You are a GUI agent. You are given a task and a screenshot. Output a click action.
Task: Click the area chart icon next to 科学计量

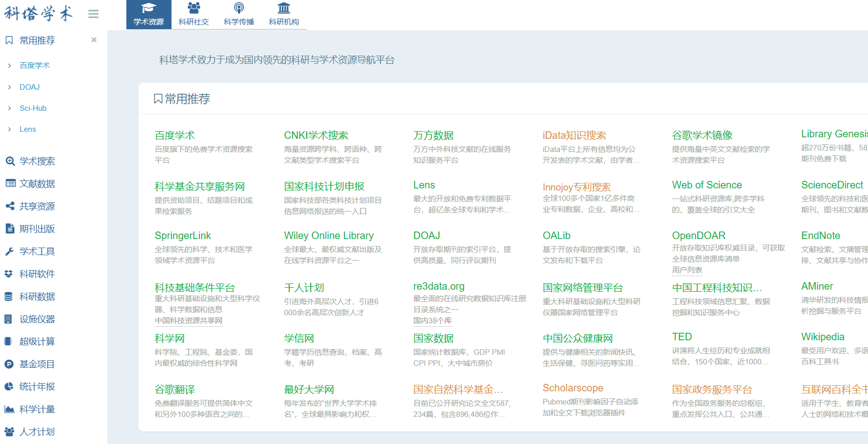coord(10,409)
